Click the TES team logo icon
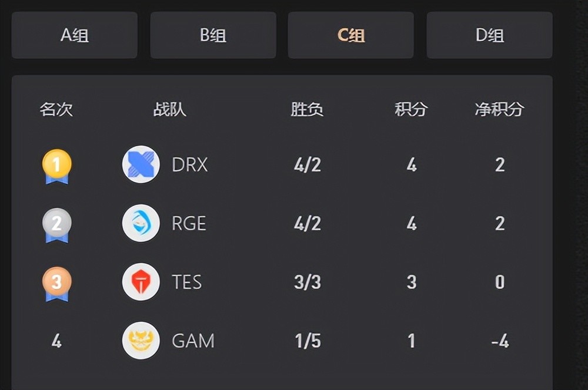Image resolution: width=588 pixels, height=390 pixels. click(x=141, y=282)
